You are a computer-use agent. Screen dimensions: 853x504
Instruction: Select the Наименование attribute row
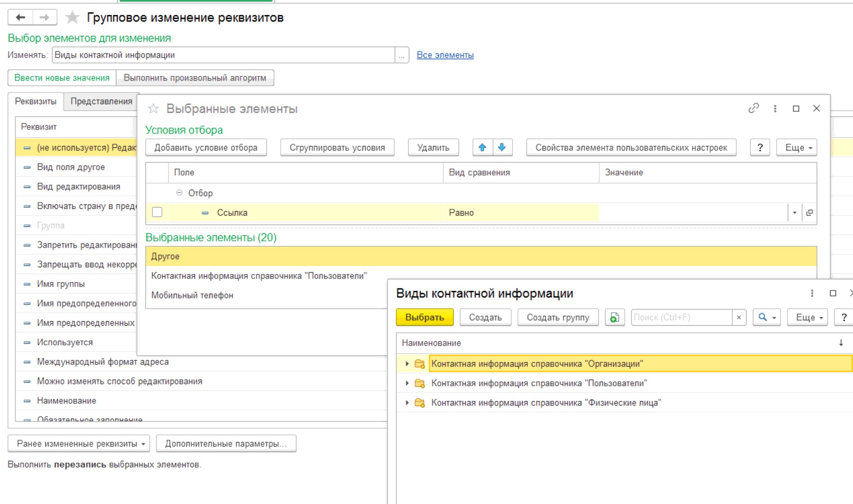coord(201,401)
